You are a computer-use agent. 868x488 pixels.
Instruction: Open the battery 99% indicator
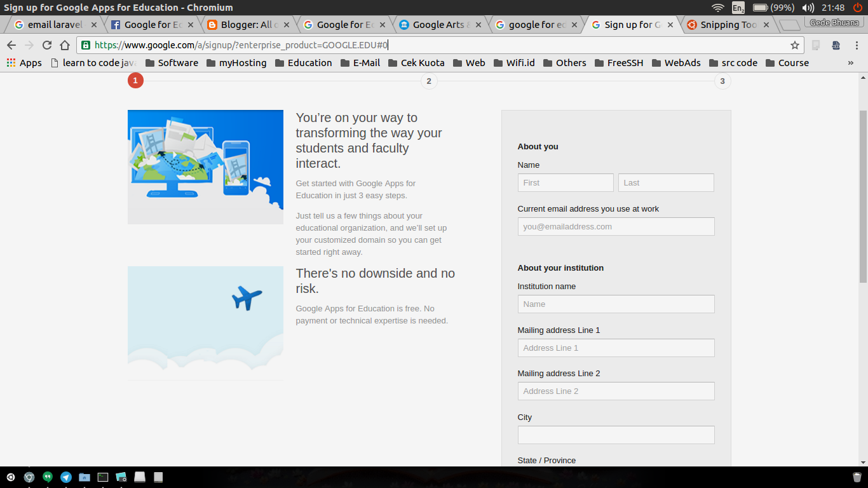coord(773,8)
